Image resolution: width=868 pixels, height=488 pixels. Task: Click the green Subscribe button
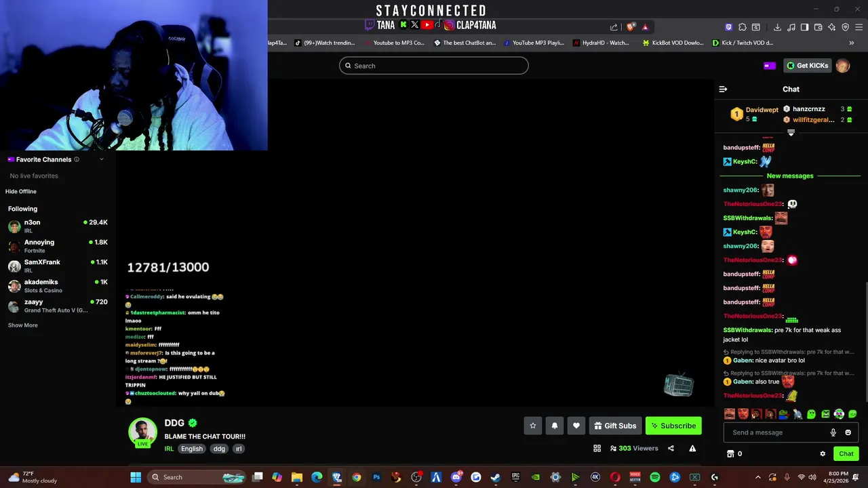pyautogui.click(x=673, y=426)
